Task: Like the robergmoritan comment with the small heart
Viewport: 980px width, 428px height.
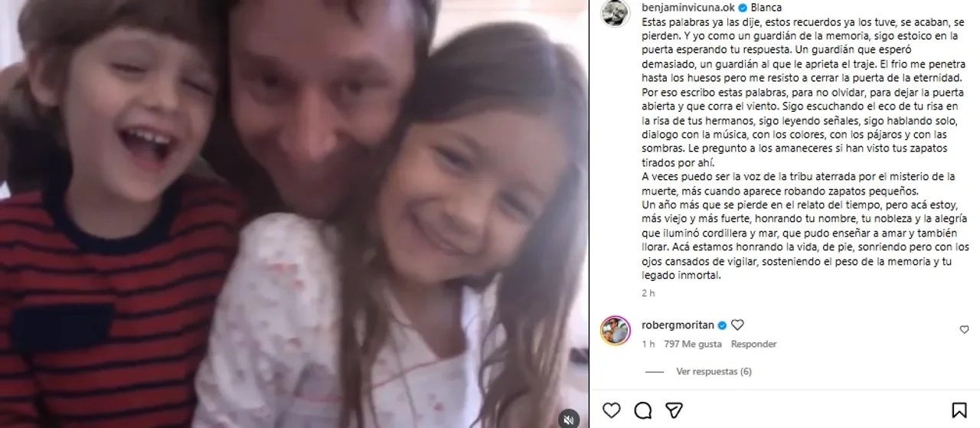Action: click(964, 329)
